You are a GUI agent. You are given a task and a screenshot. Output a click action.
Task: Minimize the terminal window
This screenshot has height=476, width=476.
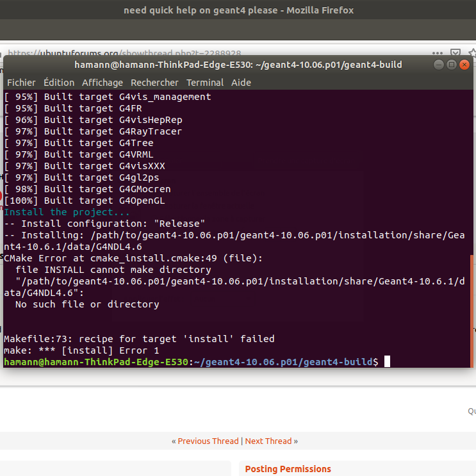tap(439, 65)
